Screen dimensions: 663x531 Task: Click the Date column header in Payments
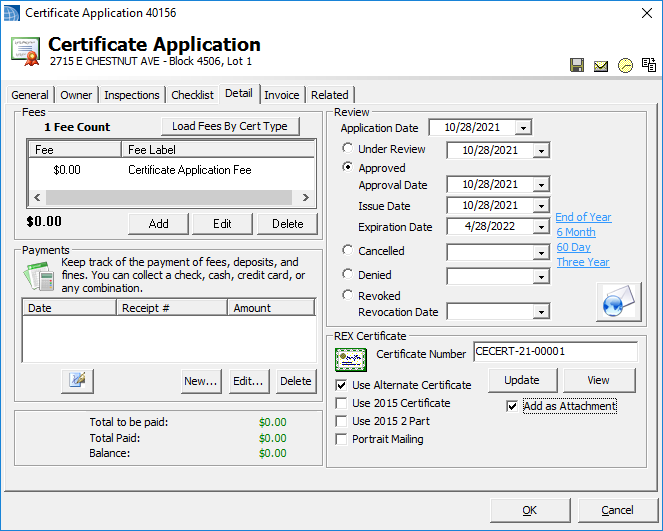pyautogui.click(x=69, y=308)
